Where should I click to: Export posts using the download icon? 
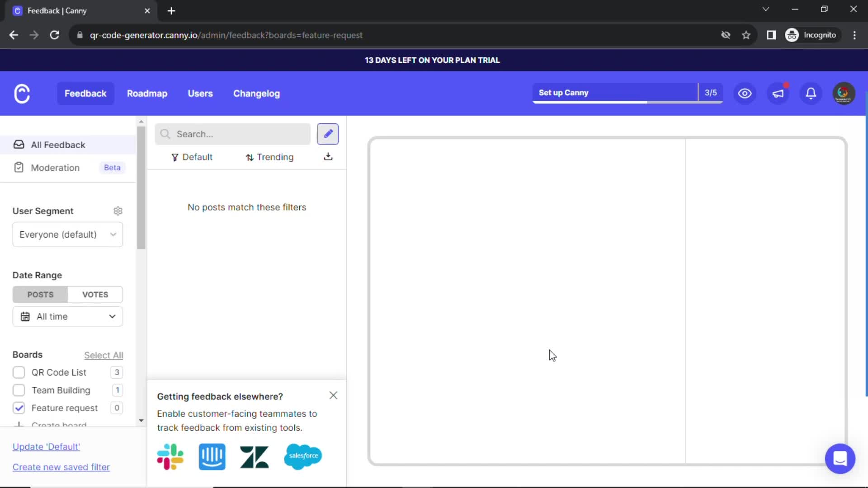328,157
